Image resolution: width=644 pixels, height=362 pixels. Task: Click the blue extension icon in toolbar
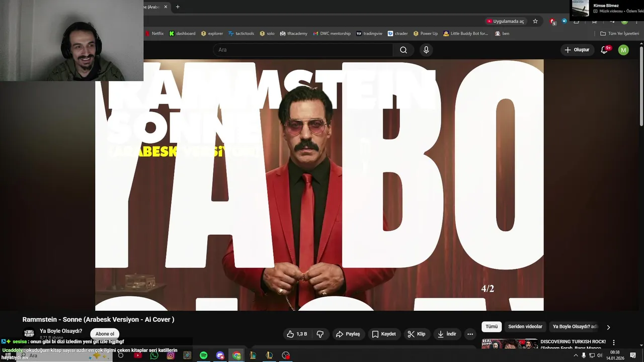(x=564, y=21)
